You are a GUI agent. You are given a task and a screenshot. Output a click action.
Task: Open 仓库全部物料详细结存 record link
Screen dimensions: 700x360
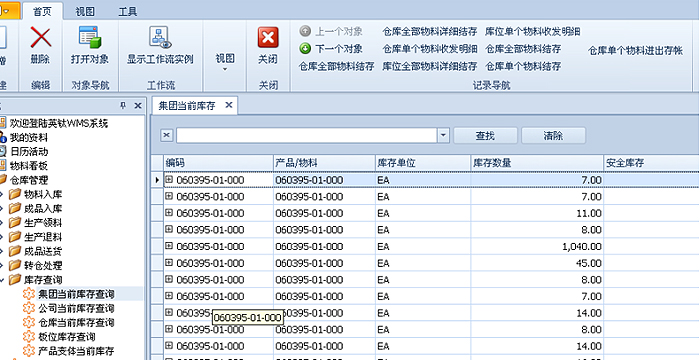[x=429, y=31]
